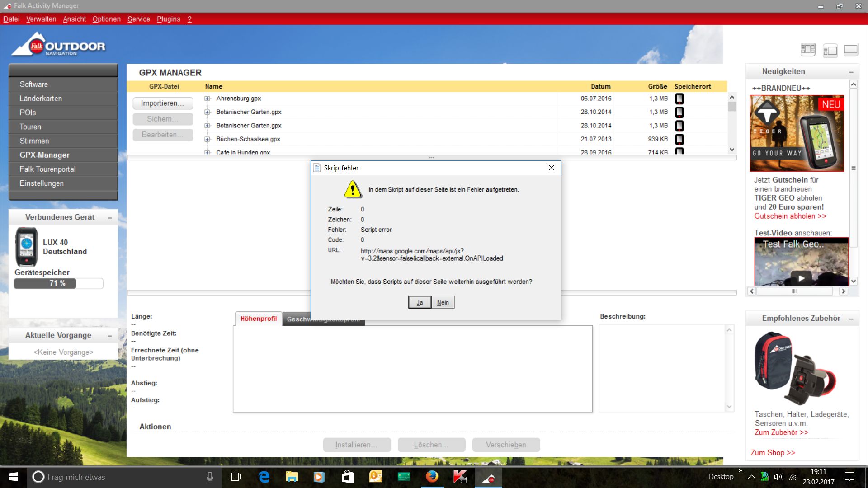Click the Importieren... button
Viewport: 868px width, 488px height.
coord(163,103)
